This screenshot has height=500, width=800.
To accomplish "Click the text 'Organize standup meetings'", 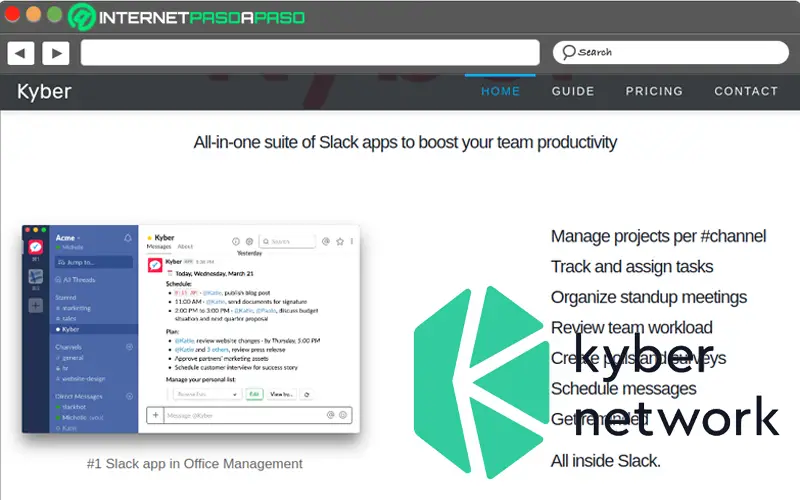I will point(648,297).
